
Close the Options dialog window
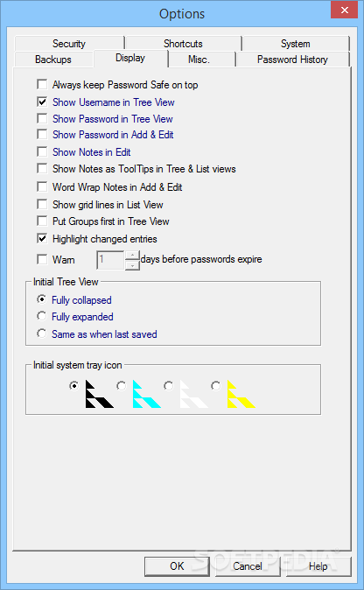[345, 10]
